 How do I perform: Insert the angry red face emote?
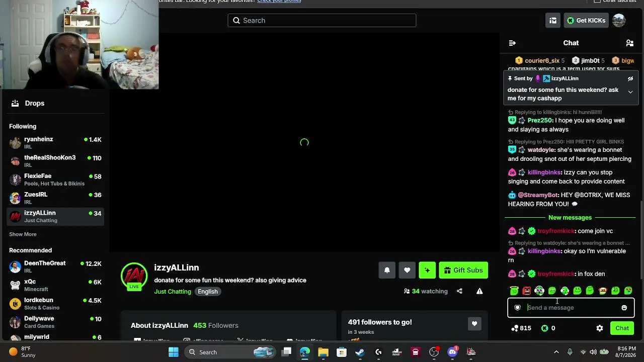click(x=526, y=291)
